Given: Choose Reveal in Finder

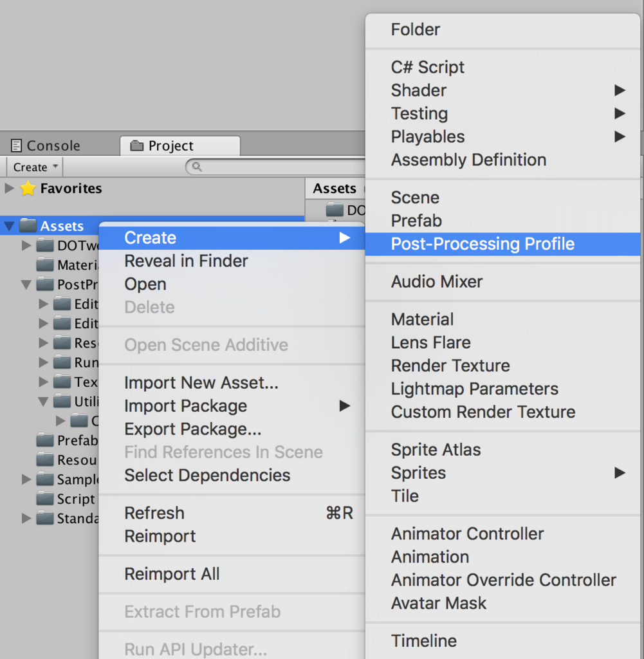Looking at the screenshot, I should coord(232,261).
